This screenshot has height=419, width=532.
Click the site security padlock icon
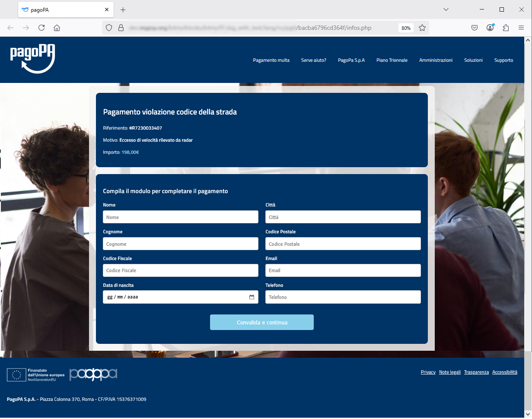[x=121, y=28]
